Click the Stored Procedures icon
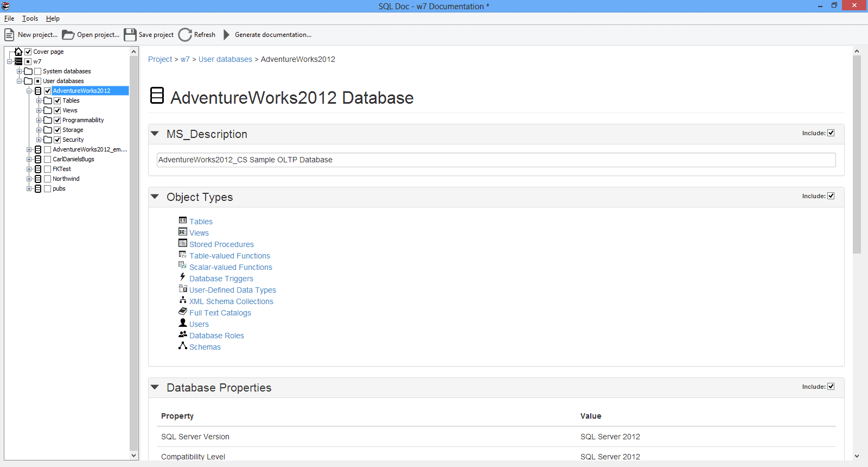This screenshot has height=467, width=868. pos(183,243)
